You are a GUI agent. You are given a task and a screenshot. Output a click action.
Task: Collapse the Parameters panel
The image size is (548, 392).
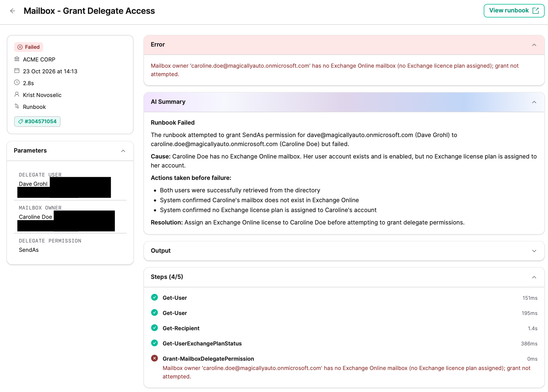click(123, 151)
